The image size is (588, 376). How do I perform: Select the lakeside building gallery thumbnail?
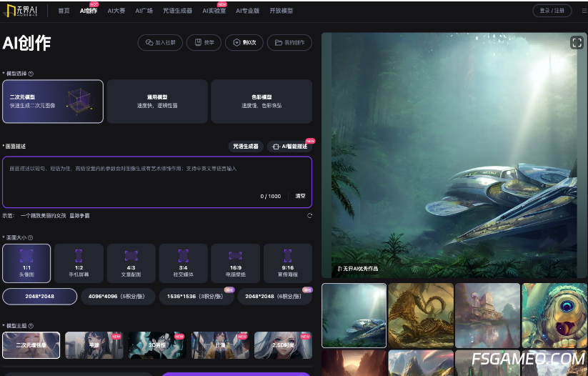click(x=487, y=315)
